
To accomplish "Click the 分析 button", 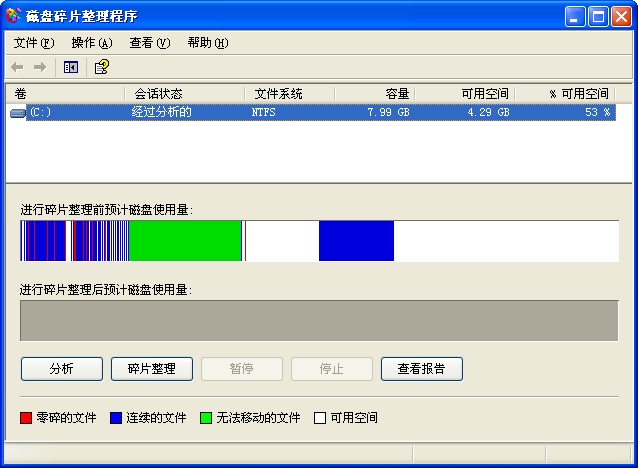I will [62, 369].
